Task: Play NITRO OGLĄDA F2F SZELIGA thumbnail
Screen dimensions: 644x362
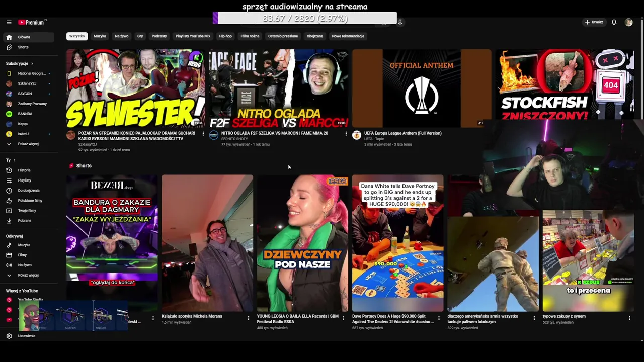Action: [x=279, y=88]
